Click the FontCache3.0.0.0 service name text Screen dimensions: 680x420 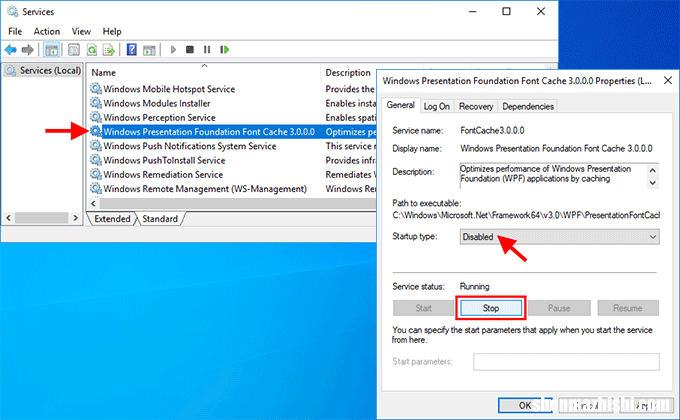pyautogui.click(x=492, y=131)
